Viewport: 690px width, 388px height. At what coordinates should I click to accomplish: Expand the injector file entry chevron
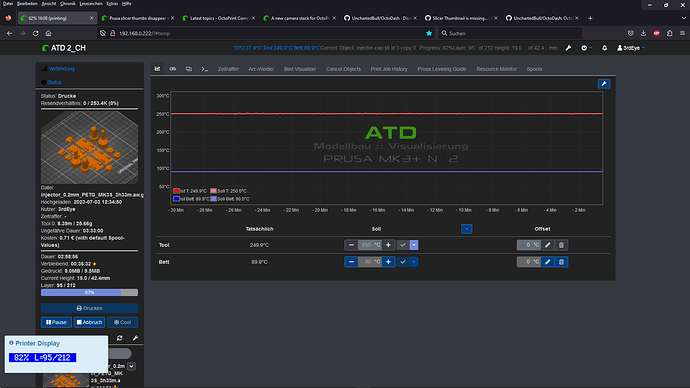(x=132, y=366)
